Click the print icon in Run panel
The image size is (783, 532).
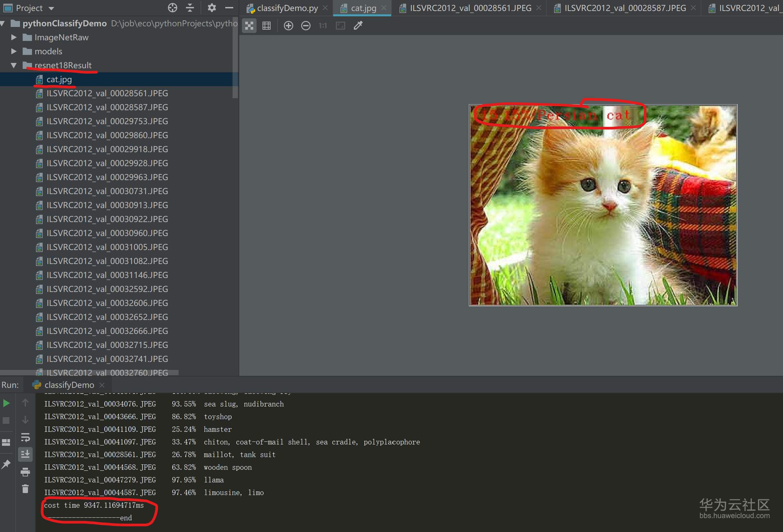[x=25, y=472]
